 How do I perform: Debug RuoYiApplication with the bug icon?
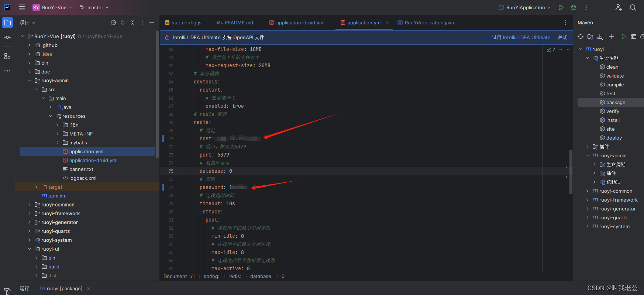point(574,7)
